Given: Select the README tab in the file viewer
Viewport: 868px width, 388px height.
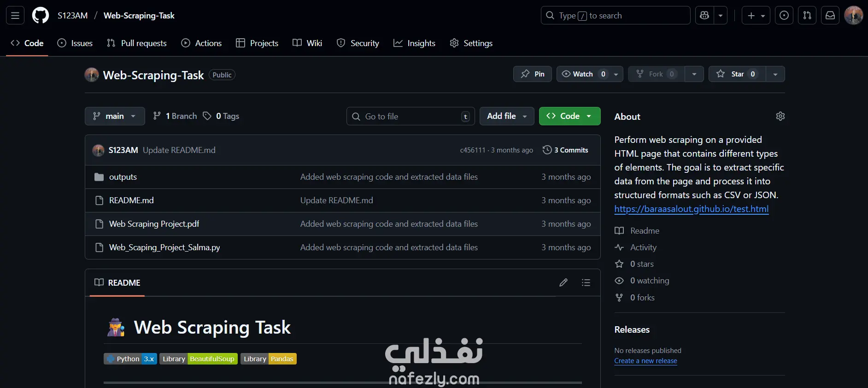Looking at the screenshot, I should point(117,282).
